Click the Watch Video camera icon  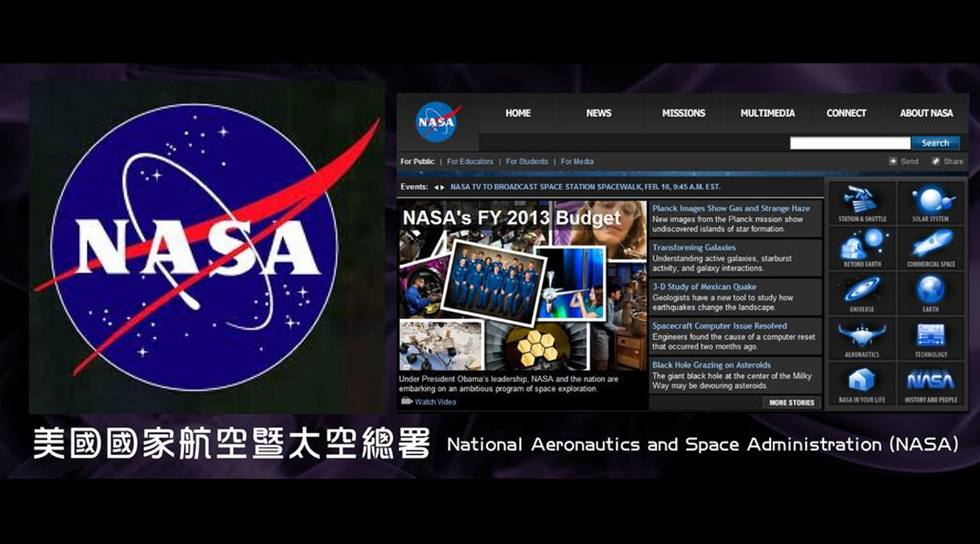[407, 401]
